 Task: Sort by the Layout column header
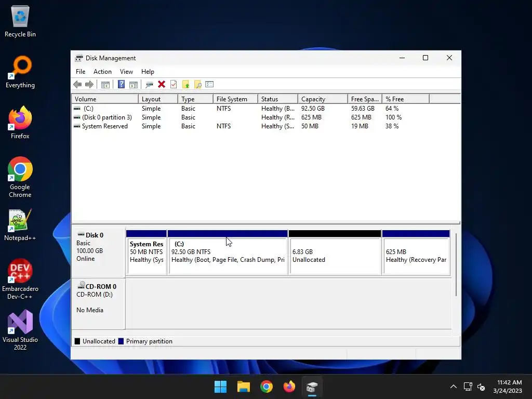158,99
